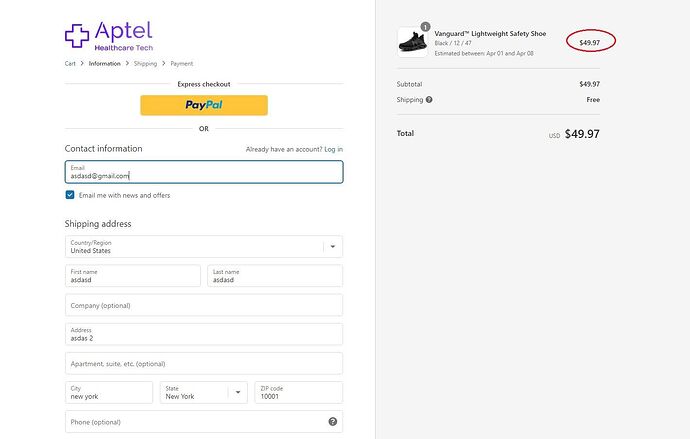The width and height of the screenshot is (690, 439).
Task: Click the Log in link
Action: pos(333,149)
